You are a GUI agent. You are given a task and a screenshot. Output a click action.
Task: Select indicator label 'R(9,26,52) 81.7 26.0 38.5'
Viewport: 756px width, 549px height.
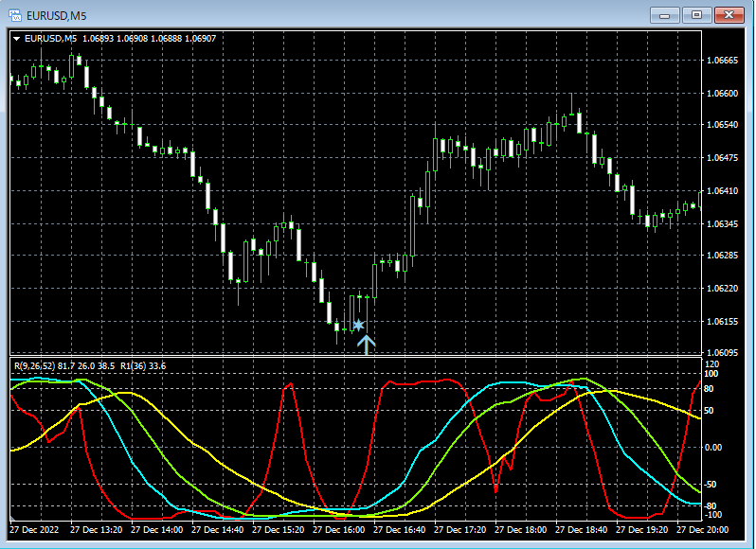pos(64,366)
